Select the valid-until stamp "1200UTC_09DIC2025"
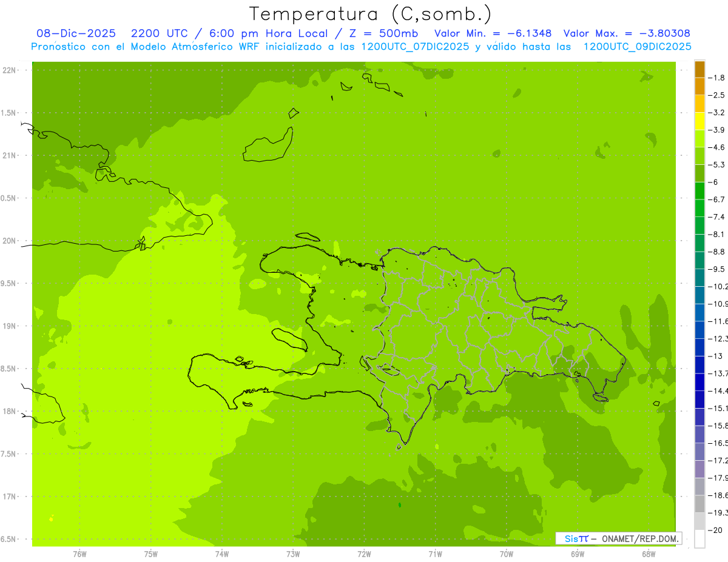This screenshot has height=562, width=728. [637, 47]
